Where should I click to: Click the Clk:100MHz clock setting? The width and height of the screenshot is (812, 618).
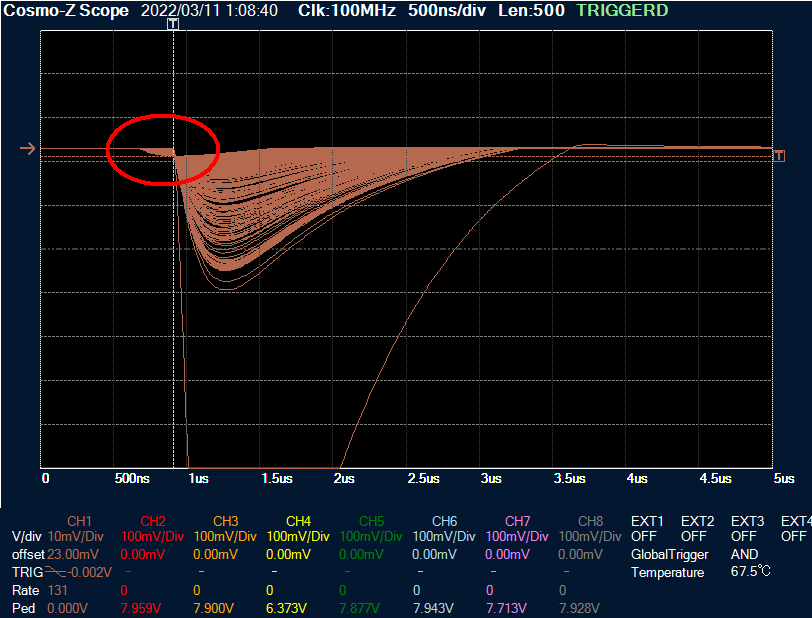345,11
